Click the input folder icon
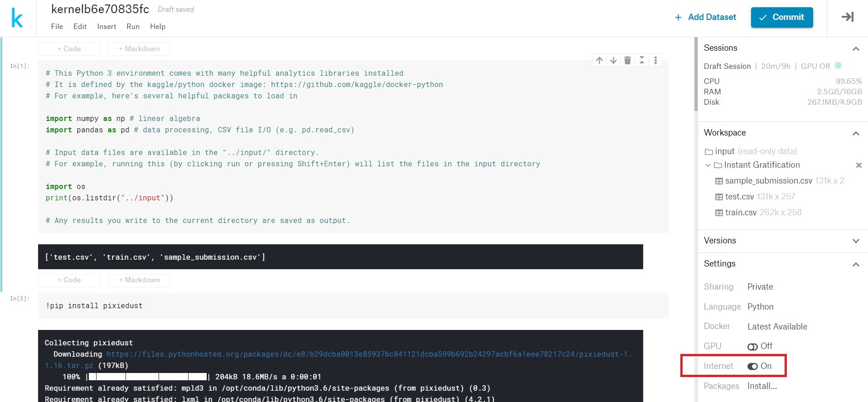This screenshot has width=868, height=402. 709,152
